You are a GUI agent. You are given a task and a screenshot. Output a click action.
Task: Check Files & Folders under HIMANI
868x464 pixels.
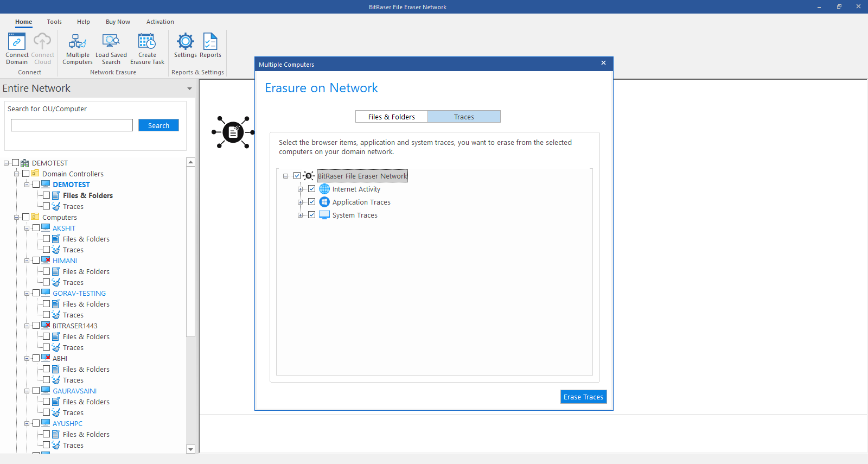tap(46, 271)
